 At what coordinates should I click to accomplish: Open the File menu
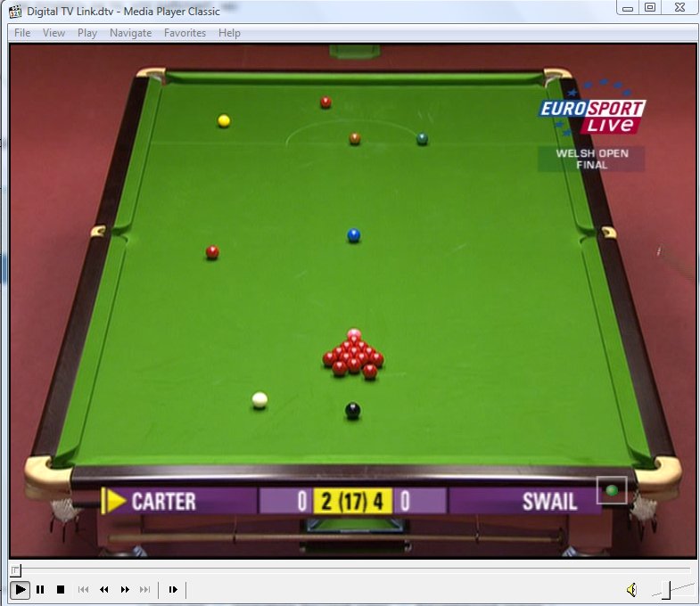pos(22,33)
